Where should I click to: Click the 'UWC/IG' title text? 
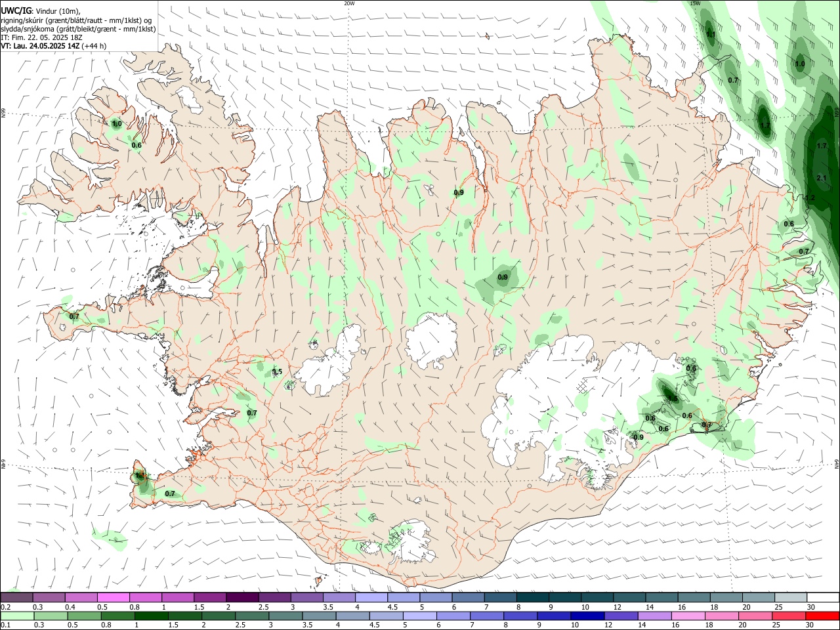click(x=16, y=11)
